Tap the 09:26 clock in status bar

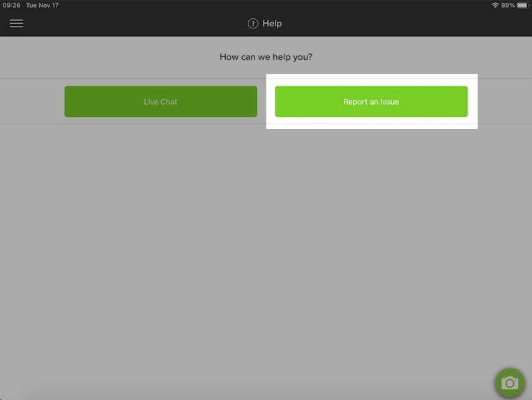(x=12, y=5)
